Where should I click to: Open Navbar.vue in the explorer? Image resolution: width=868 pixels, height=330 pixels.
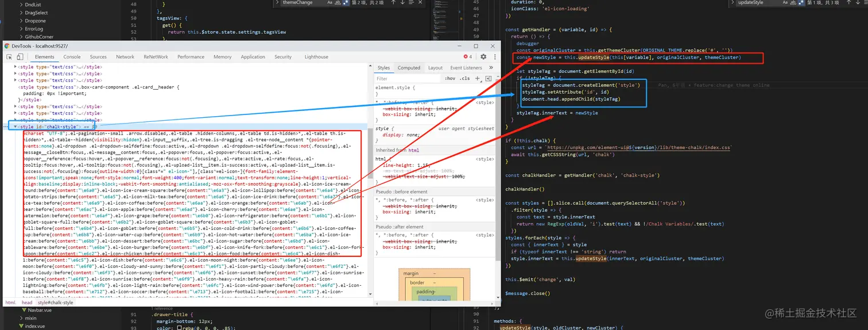coord(40,310)
